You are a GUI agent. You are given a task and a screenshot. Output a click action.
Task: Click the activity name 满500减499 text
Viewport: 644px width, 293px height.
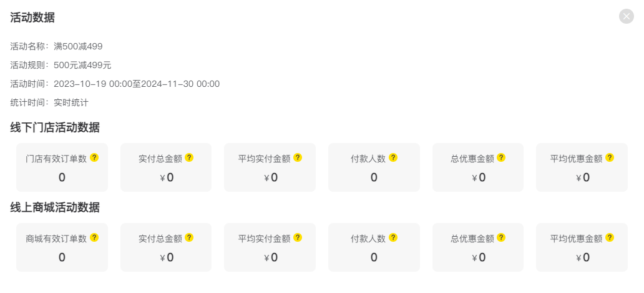pos(78,46)
